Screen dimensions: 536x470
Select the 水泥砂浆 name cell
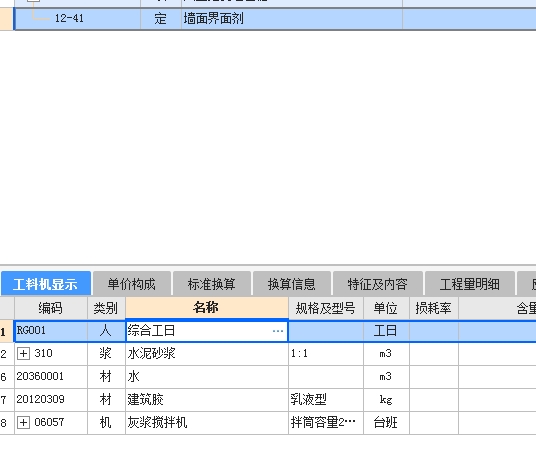pyautogui.click(x=206, y=353)
